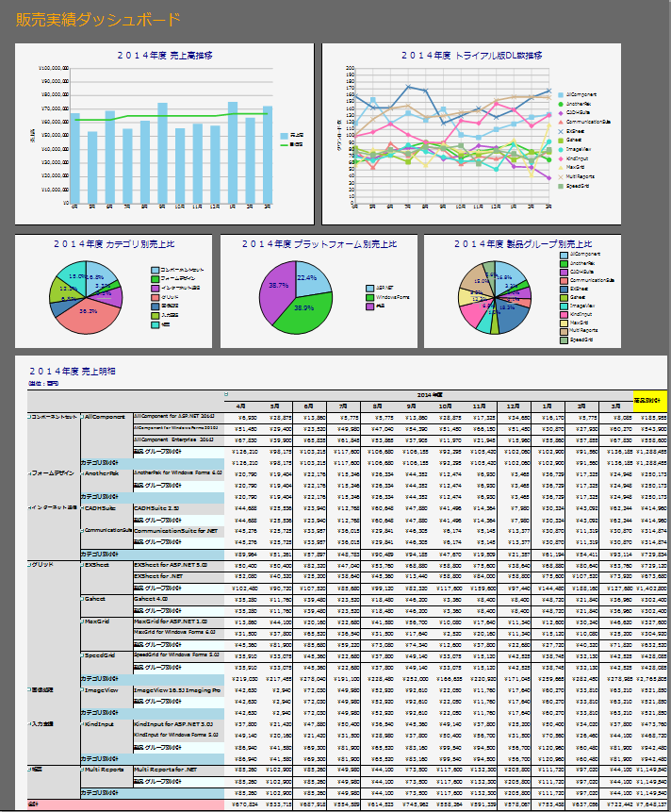Click the 2014年度 製品グループ別売上比 chart title
This screenshot has width=671, height=812.
[x=523, y=244]
